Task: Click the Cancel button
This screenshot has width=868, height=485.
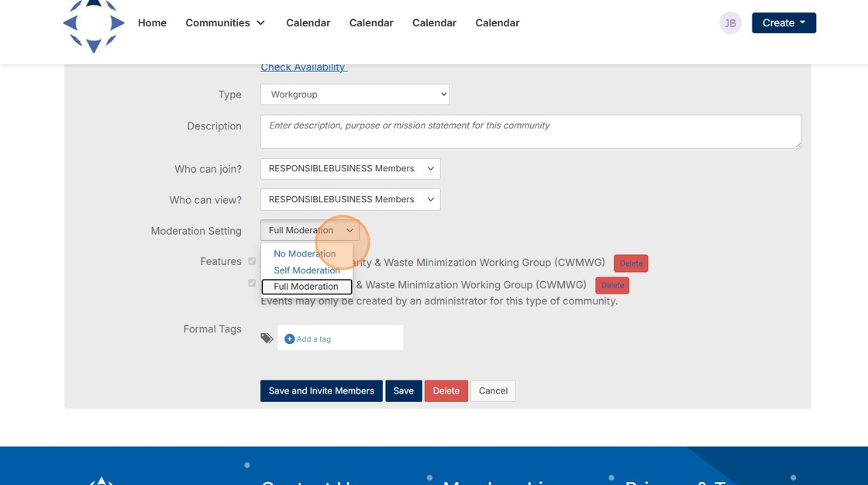Action: click(493, 391)
